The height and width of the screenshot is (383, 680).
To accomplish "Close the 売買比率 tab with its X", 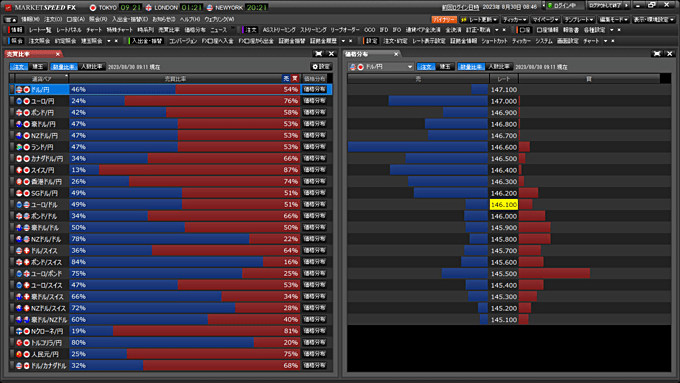I will [57, 54].
